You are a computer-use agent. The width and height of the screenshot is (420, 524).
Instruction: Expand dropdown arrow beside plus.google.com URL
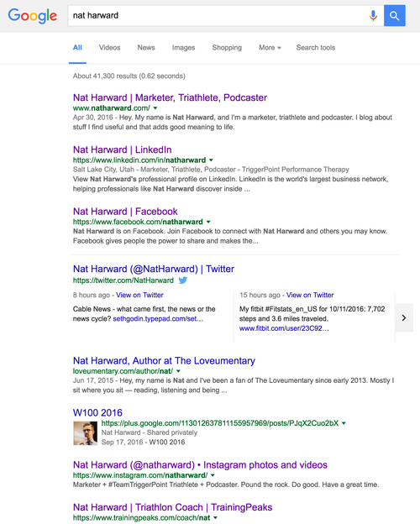tap(344, 423)
